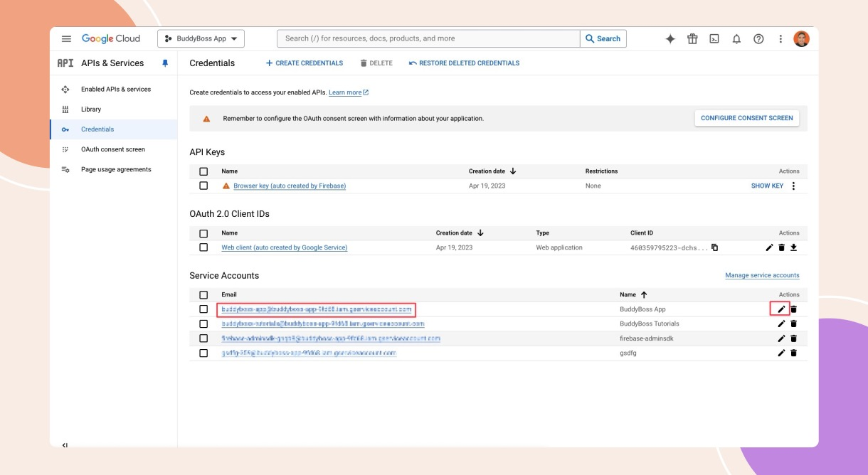The width and height of the screenshot is (868, 475).
Task: Click Configure Consent Screen button
Action: [x=746, y=118]
